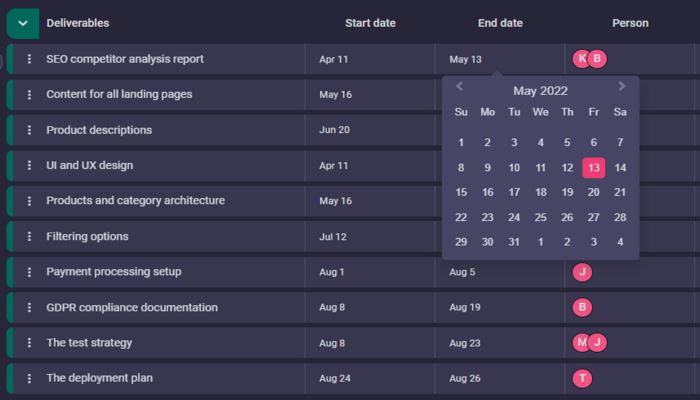
Task: Go to previous month in calendar
Action: coord(460,87)
